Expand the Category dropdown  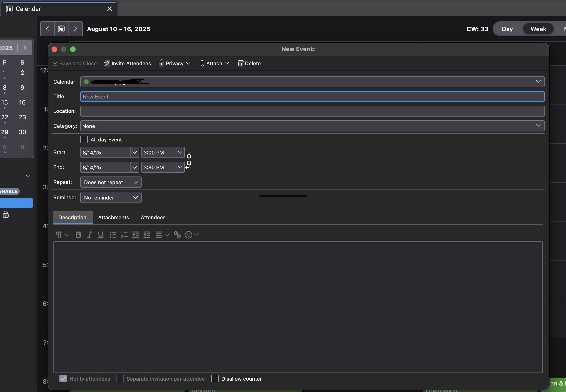point(312,126)
